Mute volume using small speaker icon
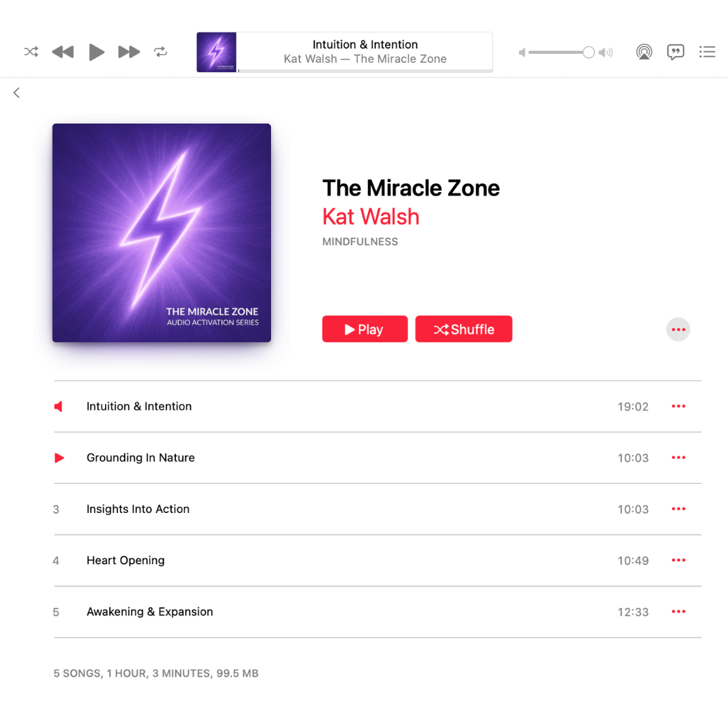The height and width of the screenshot is (728, 728). click(x=522, y=53)
